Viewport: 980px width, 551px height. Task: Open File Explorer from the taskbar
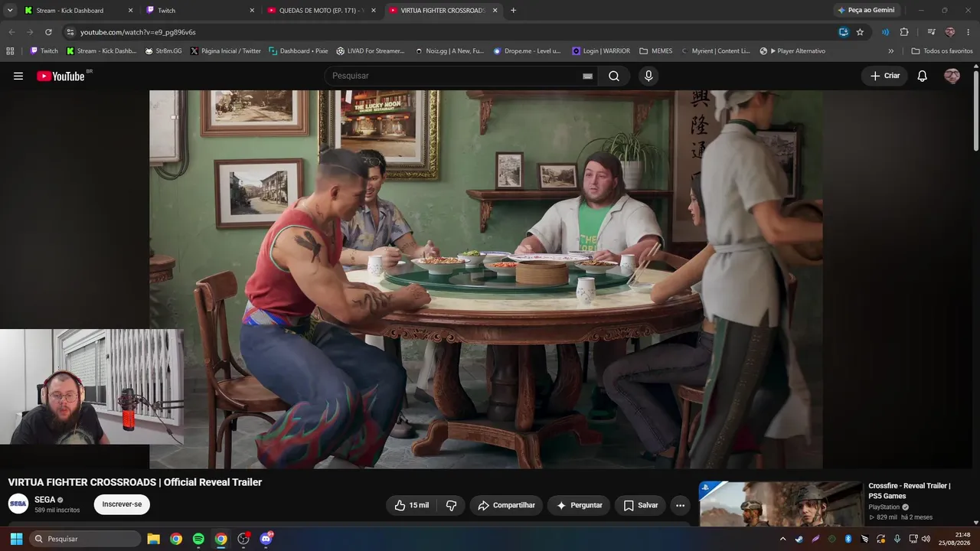[153, 539]
